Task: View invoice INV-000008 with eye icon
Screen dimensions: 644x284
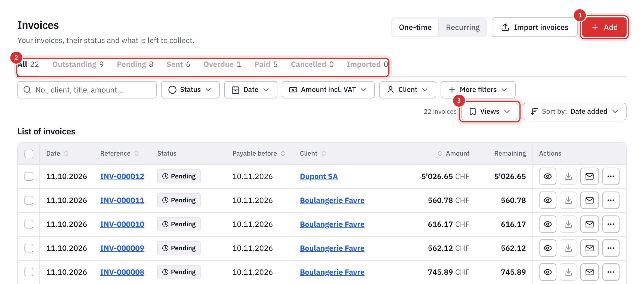Action: pyautogui.click(x=547, y=272)
